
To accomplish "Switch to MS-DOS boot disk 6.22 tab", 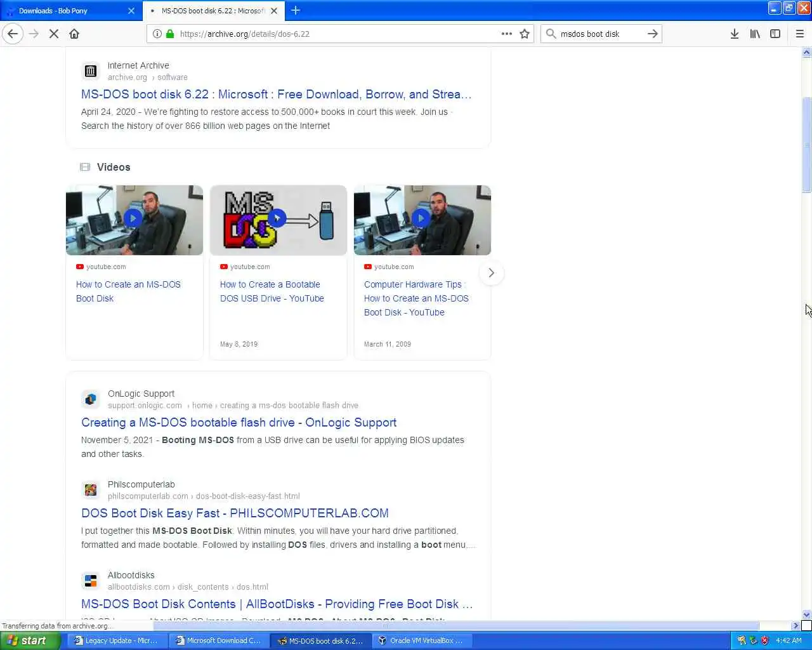I will [213, 11].
